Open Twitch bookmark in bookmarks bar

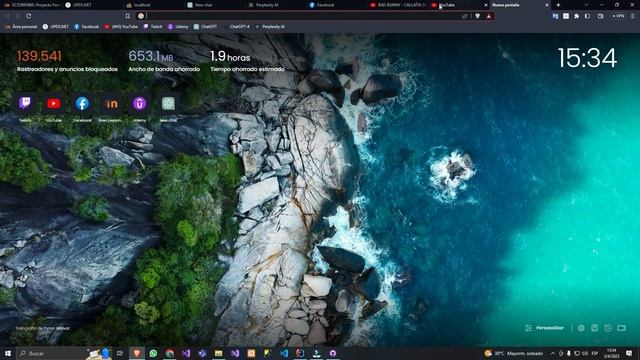pos(153,27)
